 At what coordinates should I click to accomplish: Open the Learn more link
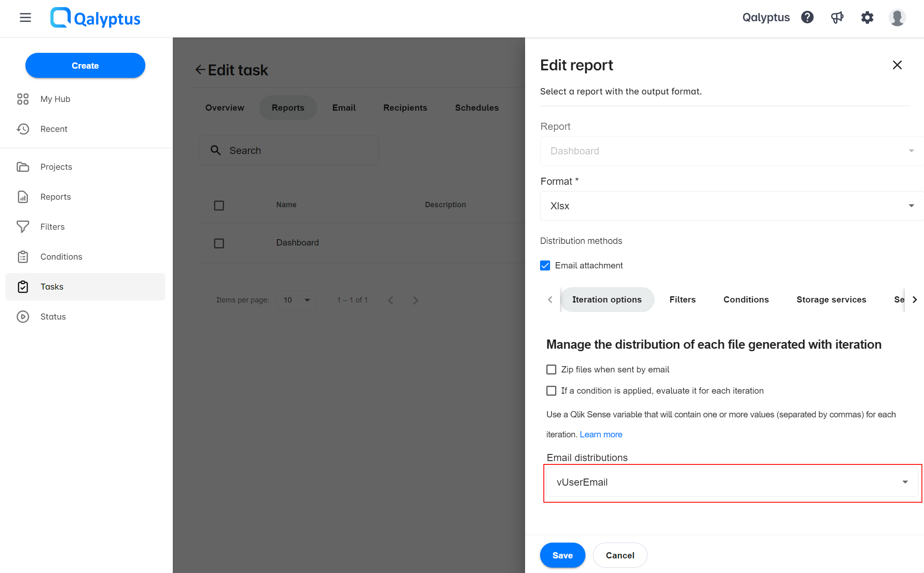[601, 434]
